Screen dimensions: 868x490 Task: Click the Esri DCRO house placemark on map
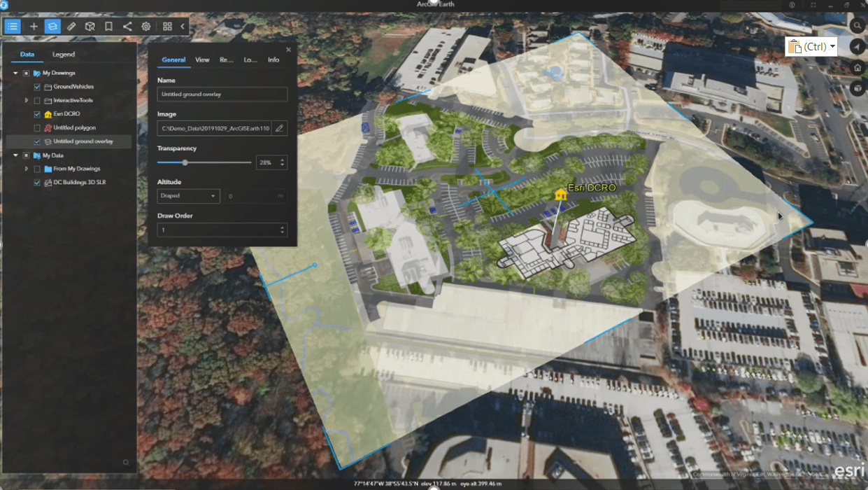point(560,194)
